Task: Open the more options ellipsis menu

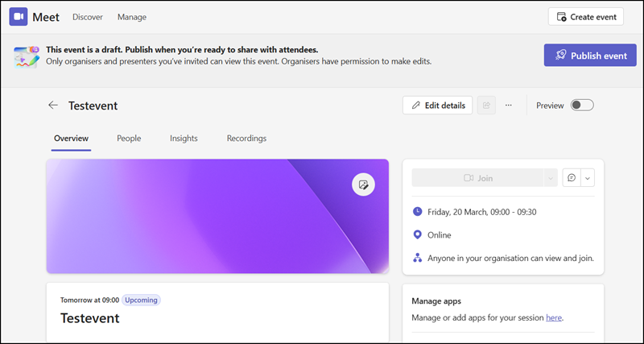Action: click(x=508, y=106)
